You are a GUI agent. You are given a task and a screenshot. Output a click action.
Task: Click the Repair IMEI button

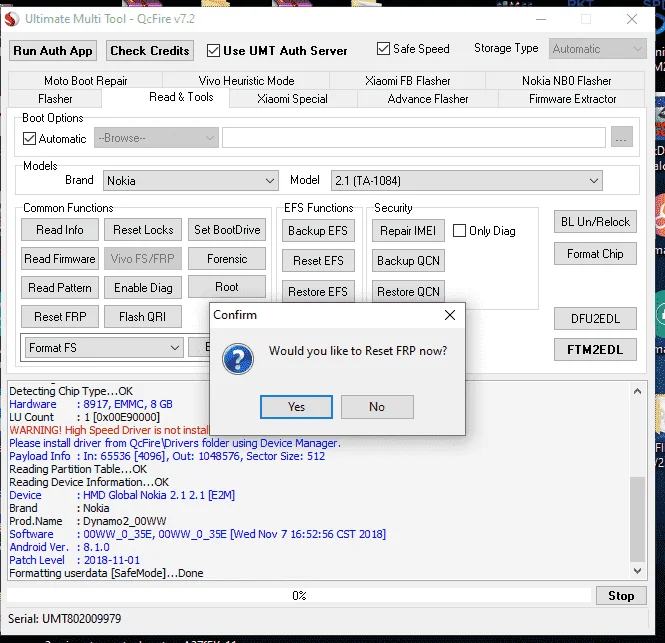pyautogui.click(x=408, y=231)
